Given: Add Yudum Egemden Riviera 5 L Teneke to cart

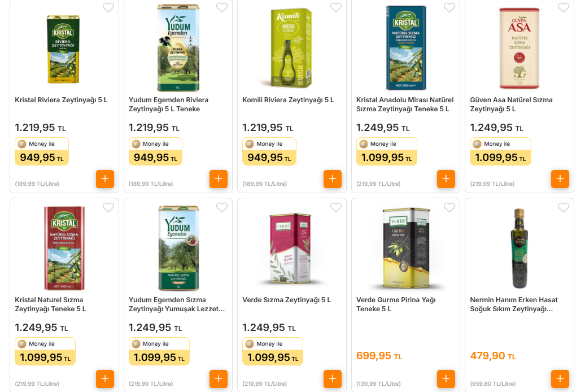Looking at the screenshot, I should pyautogui.click(x=219, y=179).
